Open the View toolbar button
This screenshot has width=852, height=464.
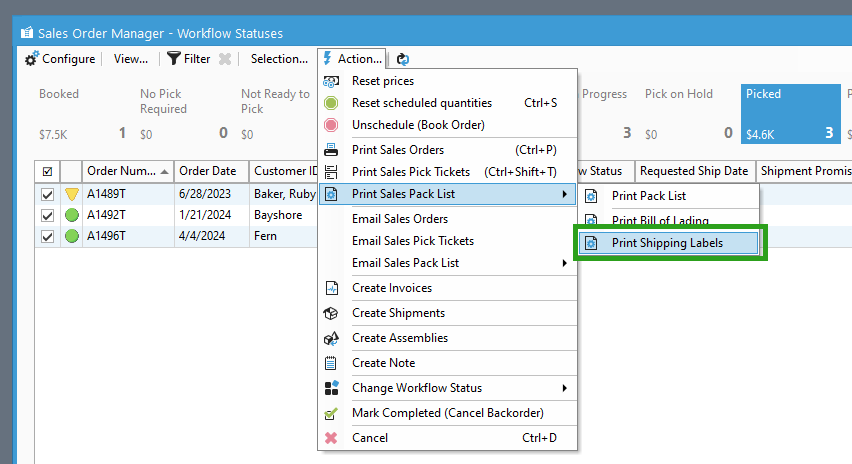(x=130, y=59)
